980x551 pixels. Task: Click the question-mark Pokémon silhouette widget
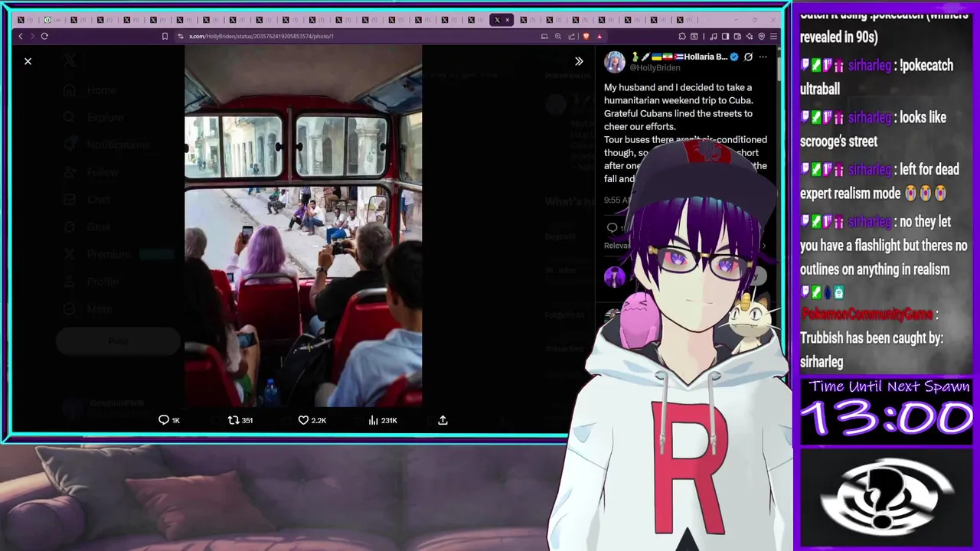tap(887, 498)
